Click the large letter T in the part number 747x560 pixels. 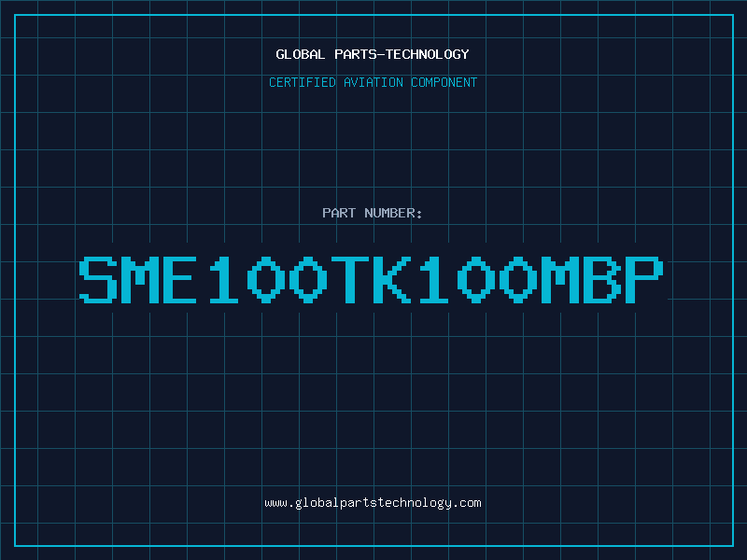(350, 280)
